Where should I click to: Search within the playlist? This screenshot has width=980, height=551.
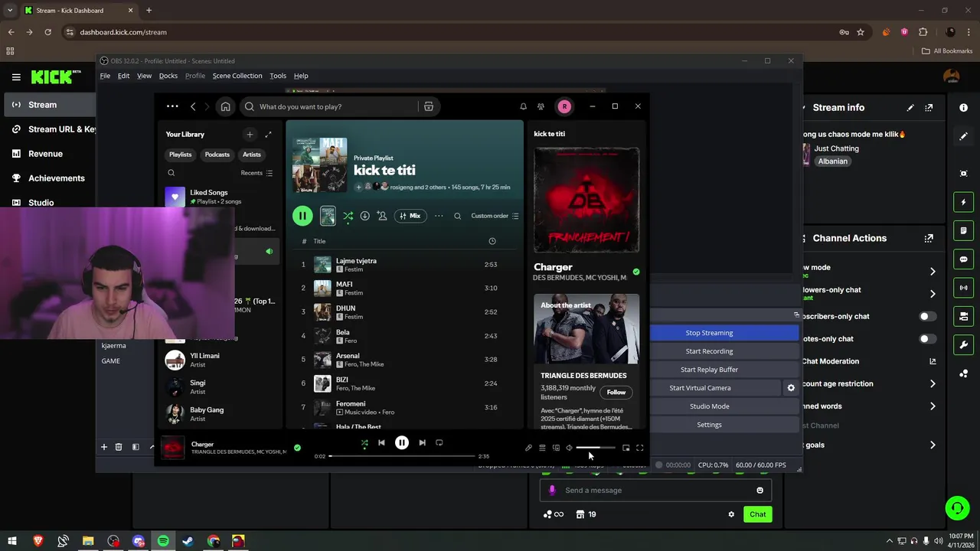(458, 216)
